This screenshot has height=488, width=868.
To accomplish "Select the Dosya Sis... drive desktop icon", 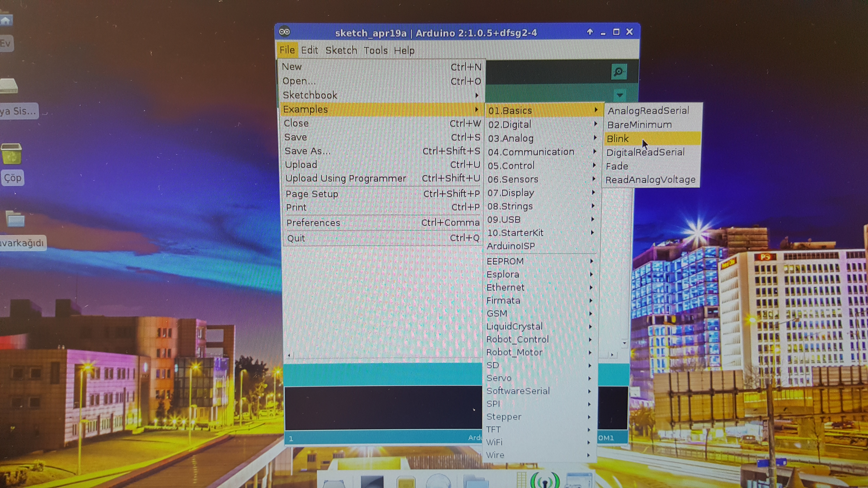I will 8,86.
